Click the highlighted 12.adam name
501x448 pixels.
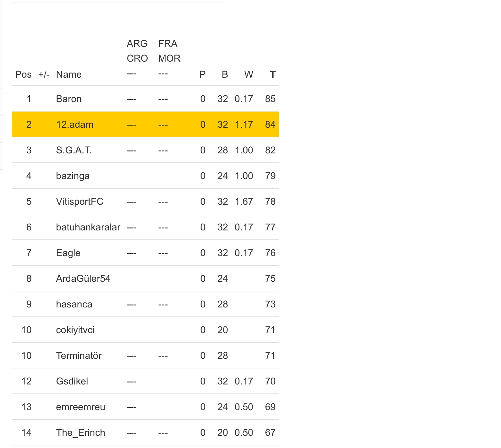(x=75, y=125)
